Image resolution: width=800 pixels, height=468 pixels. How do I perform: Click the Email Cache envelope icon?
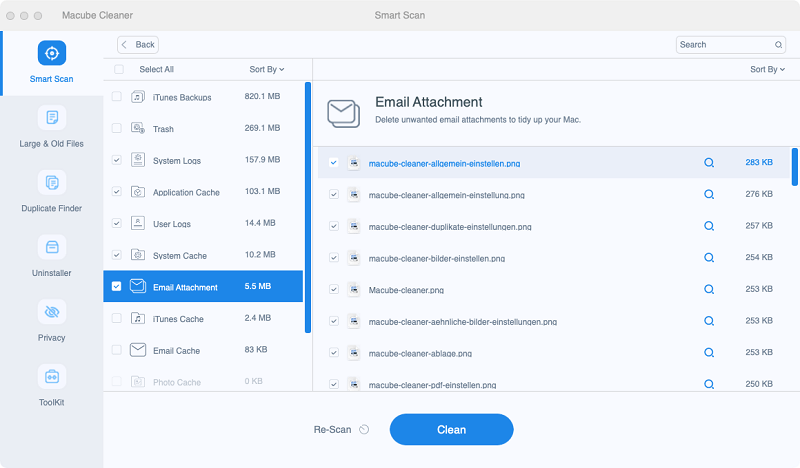(138, 350)
